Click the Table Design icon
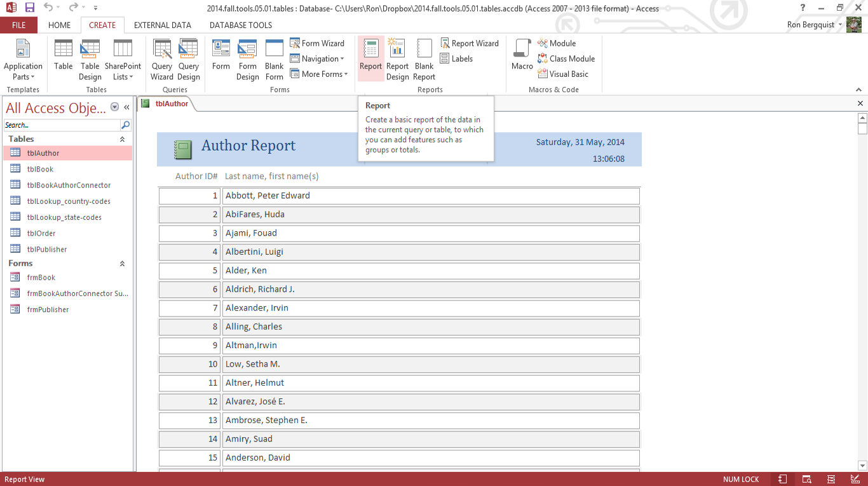The width and height of the screenshot is (868, 486). (x=90, y=60)
